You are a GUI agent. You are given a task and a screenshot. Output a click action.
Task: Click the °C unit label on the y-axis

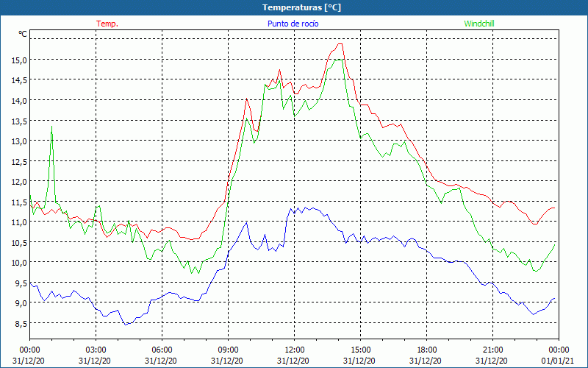coord(23,34)
